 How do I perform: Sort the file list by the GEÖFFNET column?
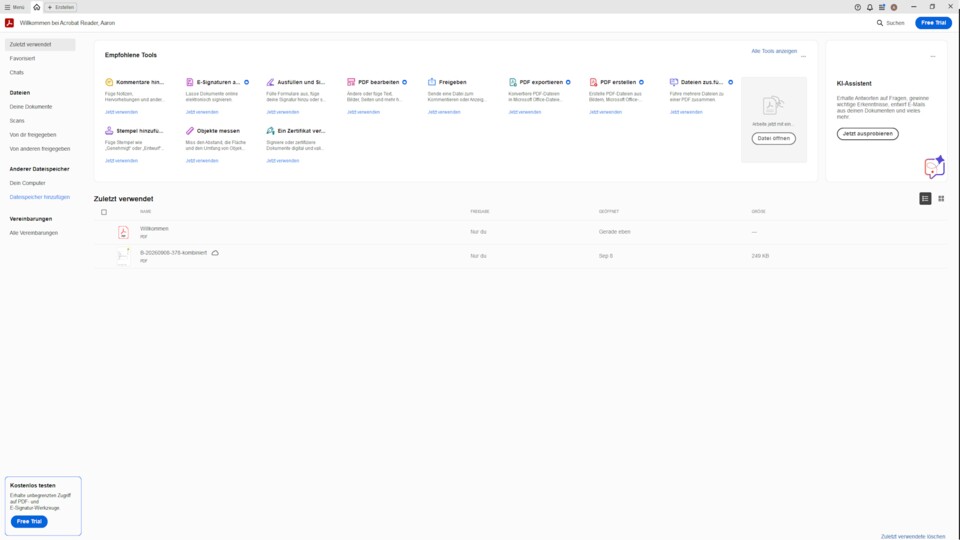point(609,212)
